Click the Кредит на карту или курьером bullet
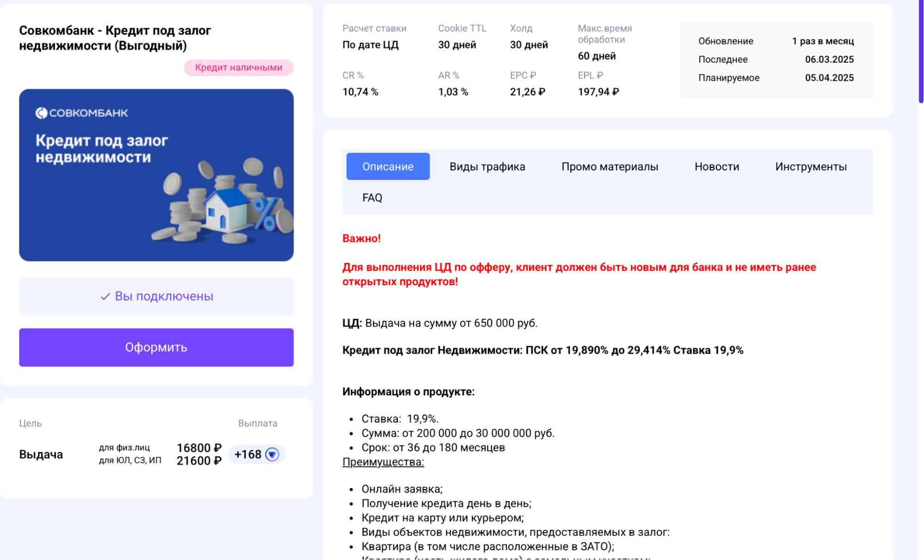Image resolution: width=924 pixels, height=560 pixels. (442, 518)
